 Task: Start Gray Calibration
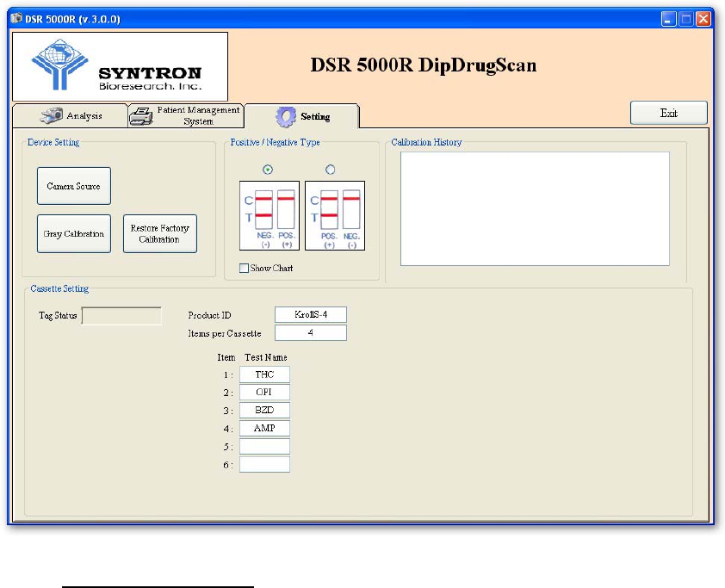tap(74, 233)
